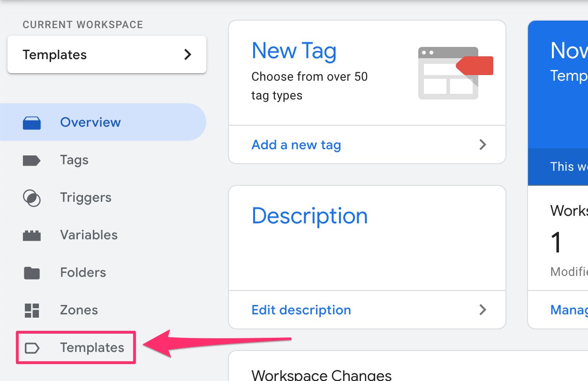Go to the Zones section
588x381 pixels.
[x=79, y=310]
